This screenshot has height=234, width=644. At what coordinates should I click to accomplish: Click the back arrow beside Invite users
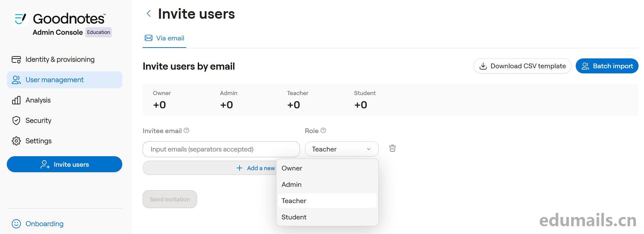coord(148,14)
